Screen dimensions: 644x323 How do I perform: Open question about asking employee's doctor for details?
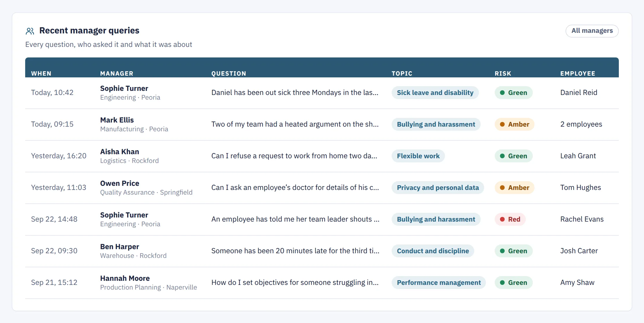[295, 188]
